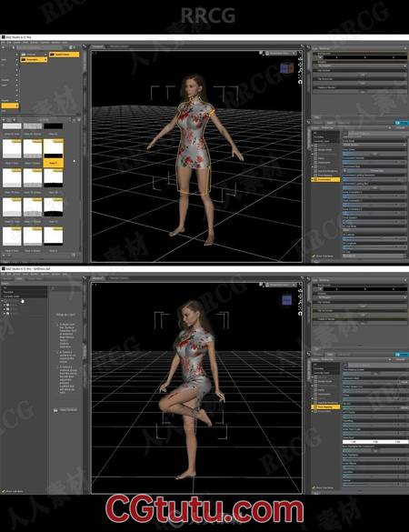
Task: Click the Video Tutorial button in bottom-left pane
Action: (68, 410)
